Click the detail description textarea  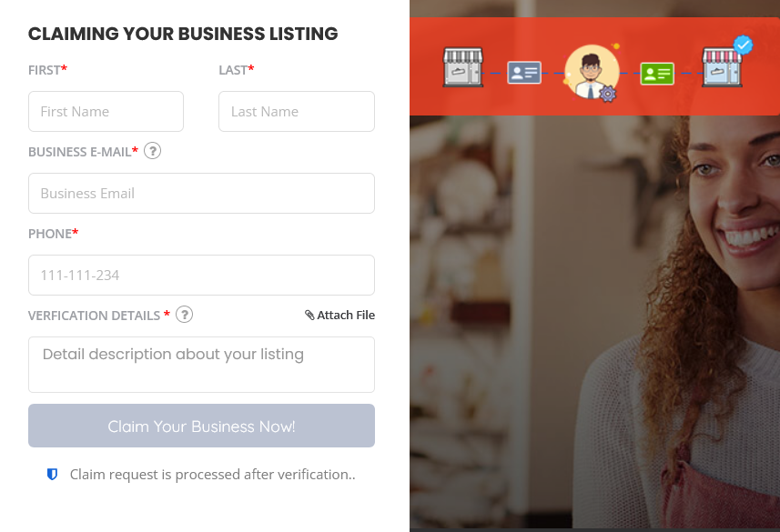coord(201,365)
